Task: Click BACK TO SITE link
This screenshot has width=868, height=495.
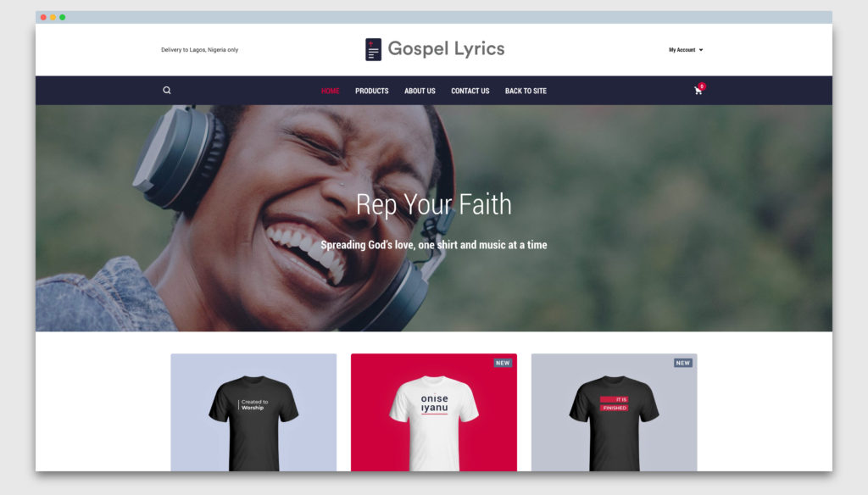Action: point(526,91)
